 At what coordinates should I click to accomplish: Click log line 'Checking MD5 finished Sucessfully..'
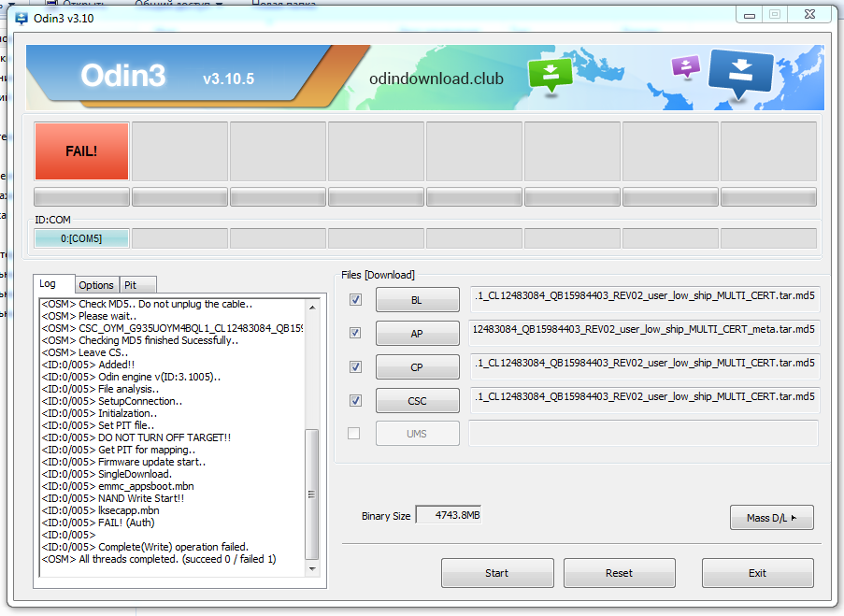(158, 340)
